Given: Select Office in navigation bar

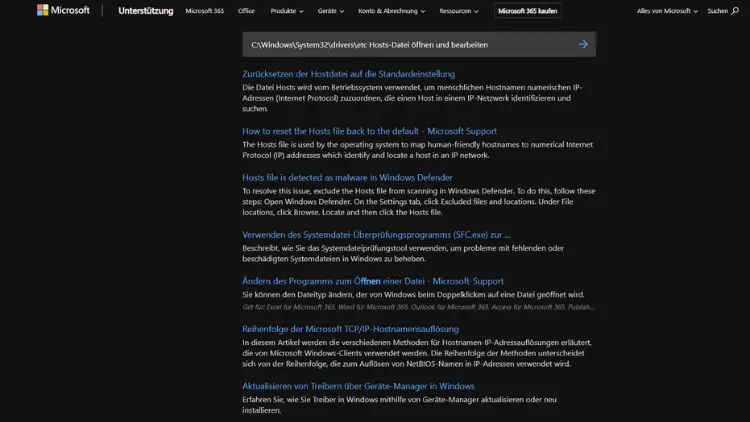Looking at the screenshot, I should 246,11.
